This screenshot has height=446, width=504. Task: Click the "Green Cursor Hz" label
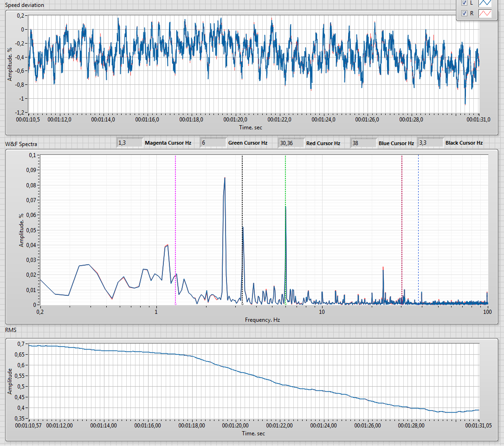click(x=248, y=143)
